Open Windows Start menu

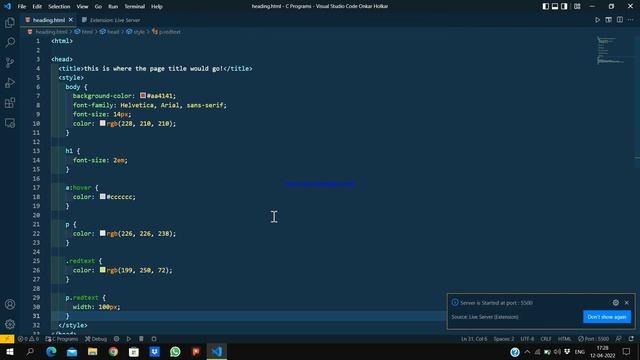tap(9, 351)
